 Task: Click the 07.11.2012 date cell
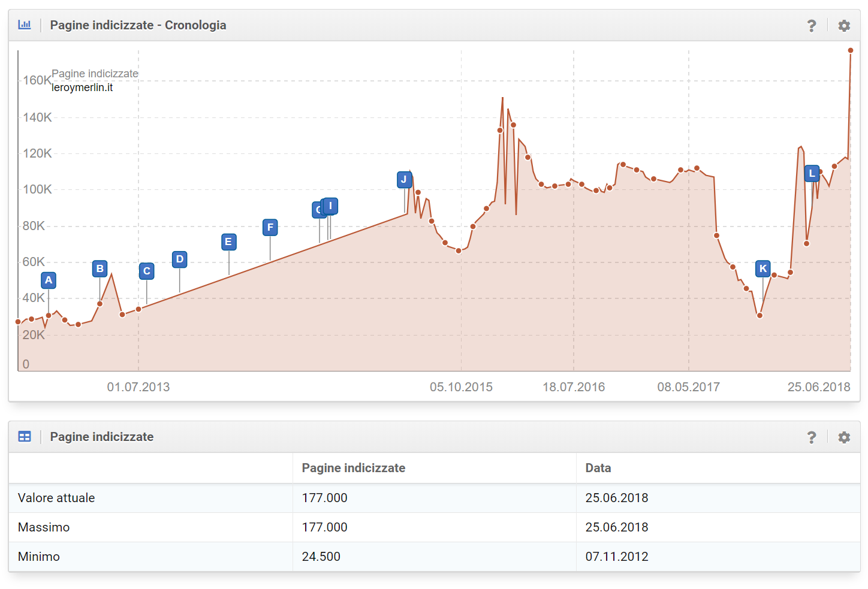click(x=617, y=557)
